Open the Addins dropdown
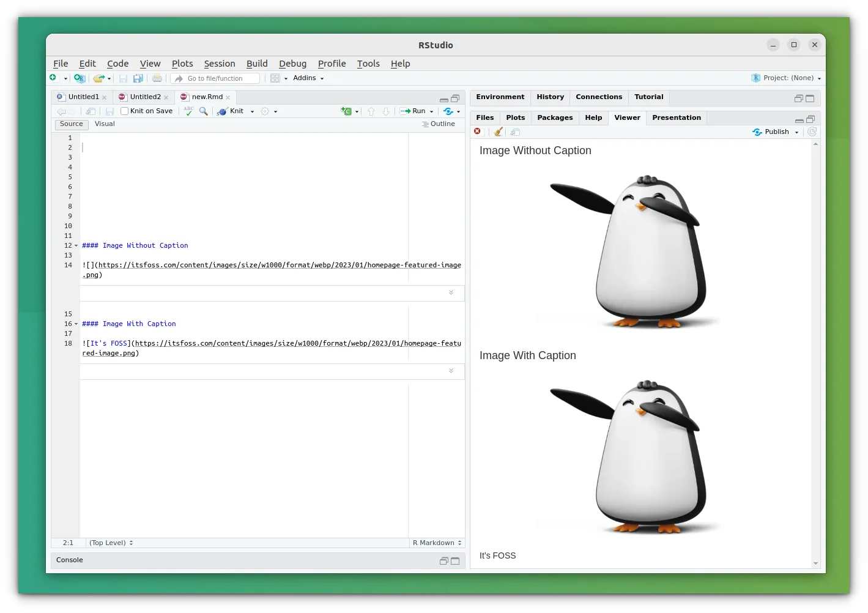 coord(308,78)
